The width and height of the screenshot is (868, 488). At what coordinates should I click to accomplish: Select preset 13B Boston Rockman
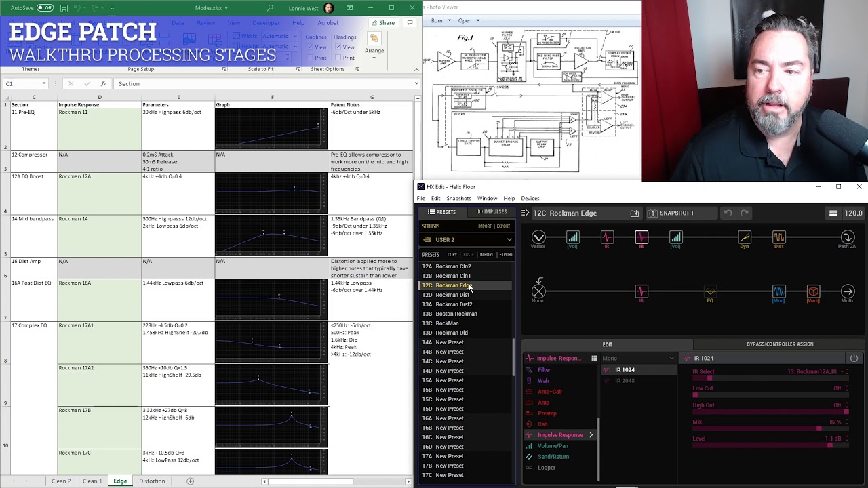466,314
